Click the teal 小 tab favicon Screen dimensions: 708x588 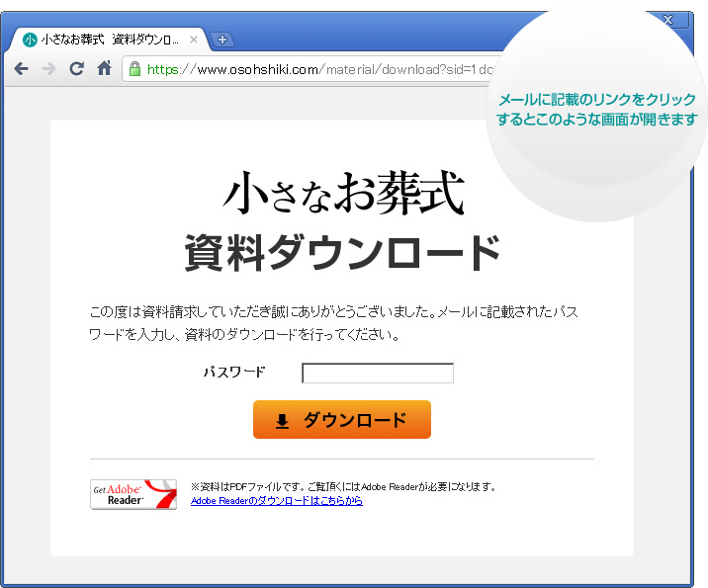(30, 40)
